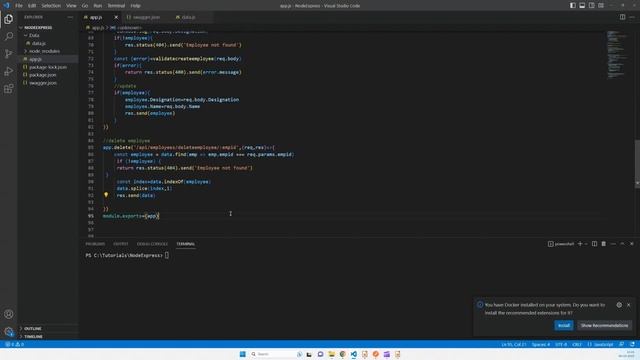
Task: Open the Terminal menu
Action: (x=116, y=6)
